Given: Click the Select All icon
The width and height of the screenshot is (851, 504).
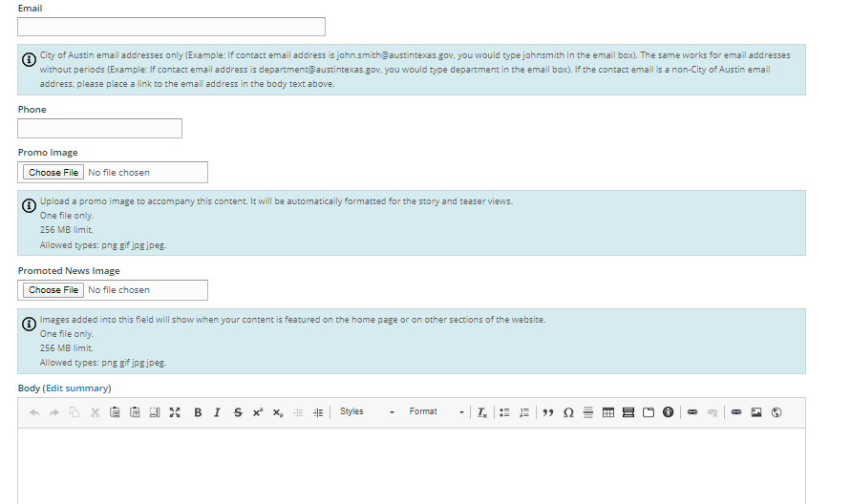Looking at the screenshot, I should [x=155, y=413].
